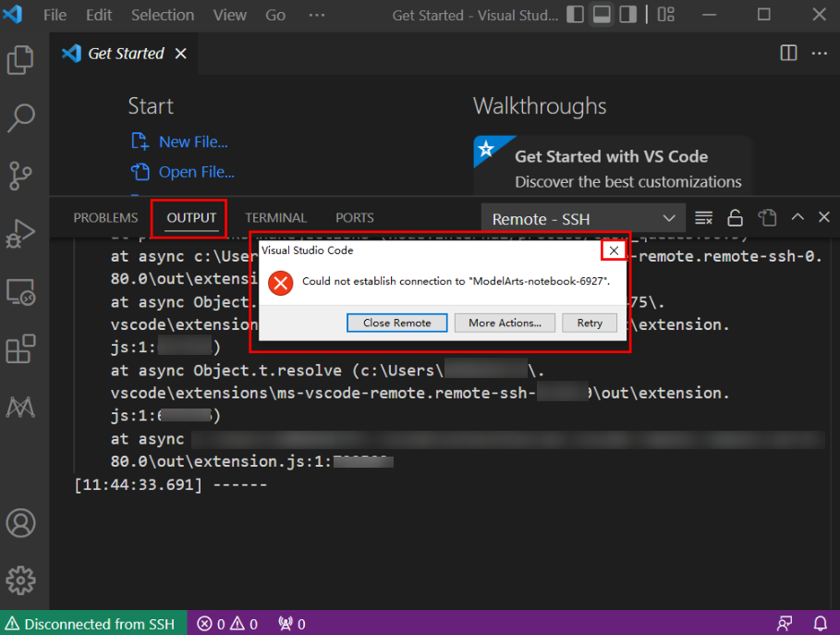
Task: Click the Close Remote button
Action: [397, 324]
